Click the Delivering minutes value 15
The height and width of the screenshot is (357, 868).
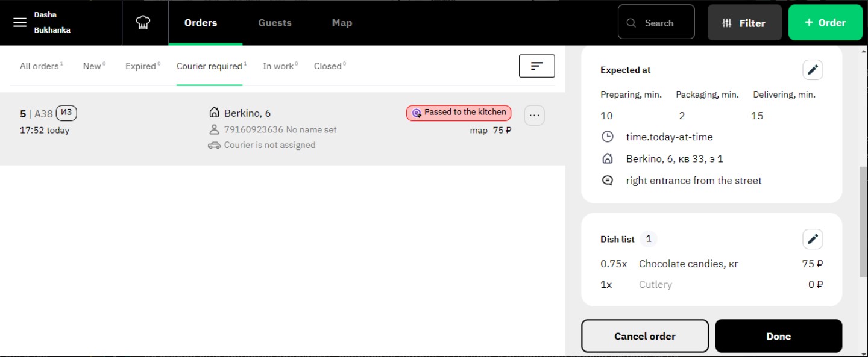coord(757,116)
